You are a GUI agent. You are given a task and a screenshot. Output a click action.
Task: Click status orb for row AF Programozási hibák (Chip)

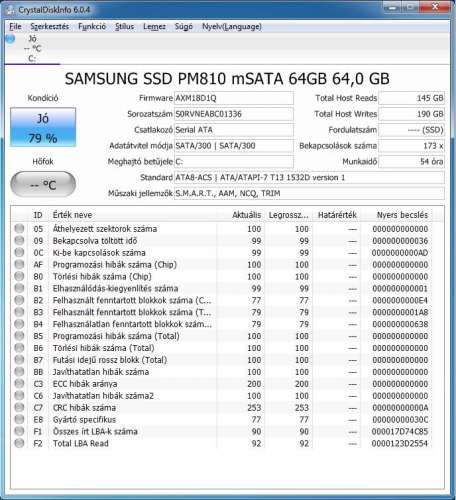pyautogui.click(x=19, y=264)
